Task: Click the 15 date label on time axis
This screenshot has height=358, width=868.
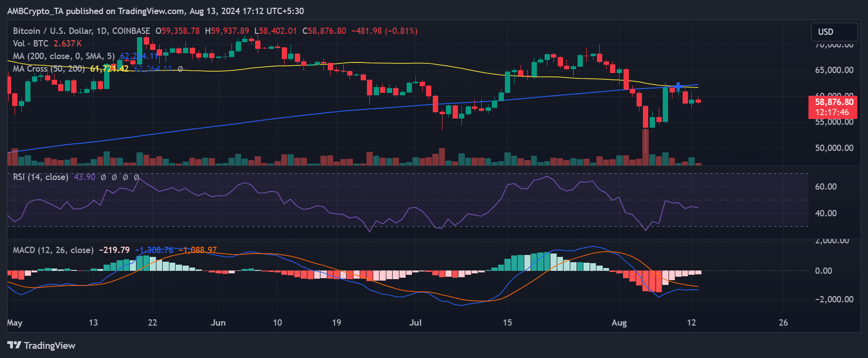Action: pyautogui.click(x=507, y=323)
